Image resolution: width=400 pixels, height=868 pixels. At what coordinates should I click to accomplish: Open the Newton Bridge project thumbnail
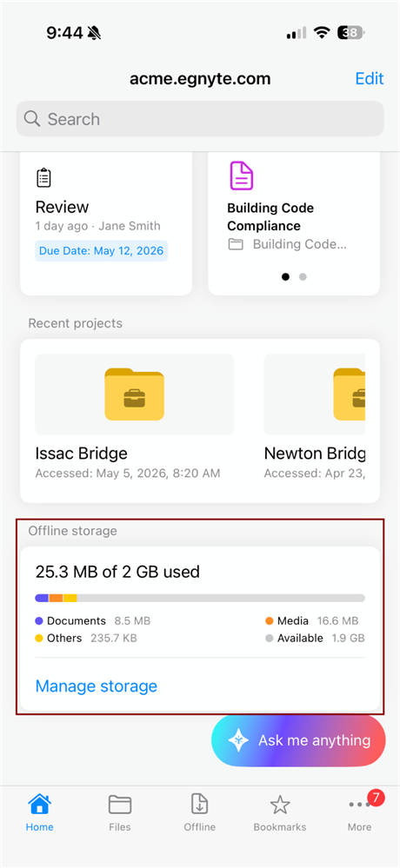(314, 394)
